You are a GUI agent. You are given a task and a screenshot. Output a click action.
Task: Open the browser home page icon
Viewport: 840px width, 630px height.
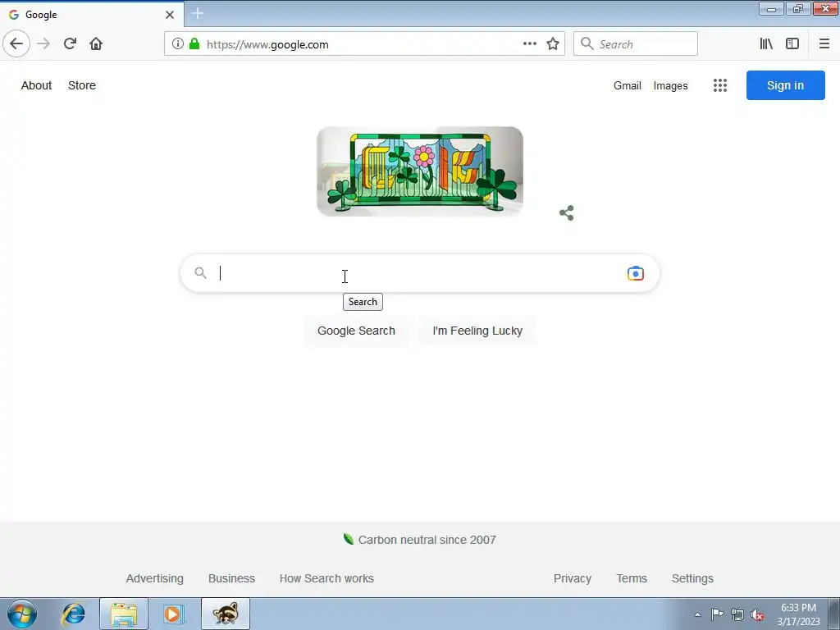click(x=96, y=44)
